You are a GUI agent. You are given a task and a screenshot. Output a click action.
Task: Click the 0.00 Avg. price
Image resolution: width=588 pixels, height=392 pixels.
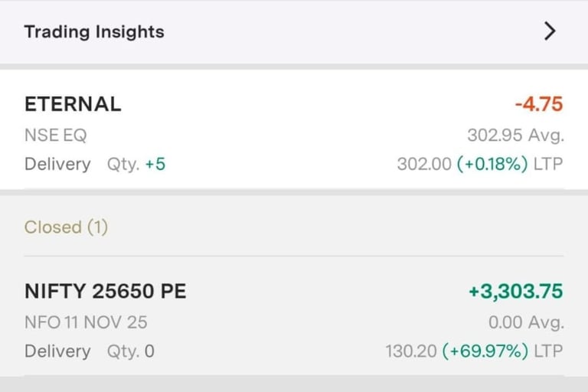pos(526,322)
